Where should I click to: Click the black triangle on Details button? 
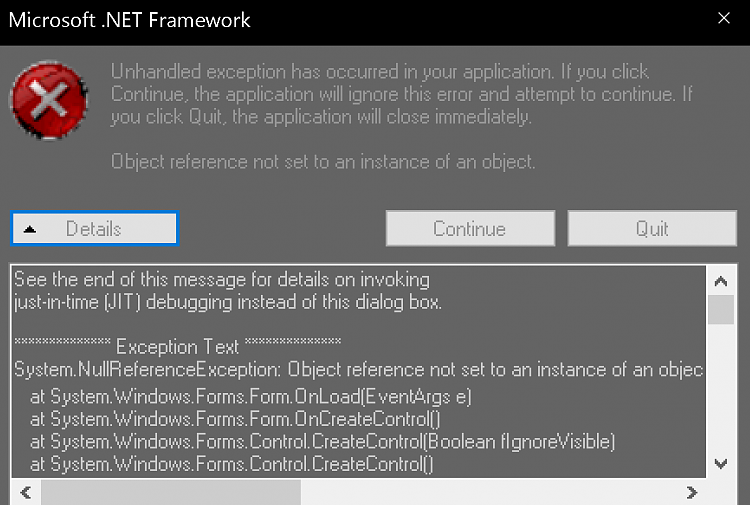pyautogui.click(x=30, y=230)
